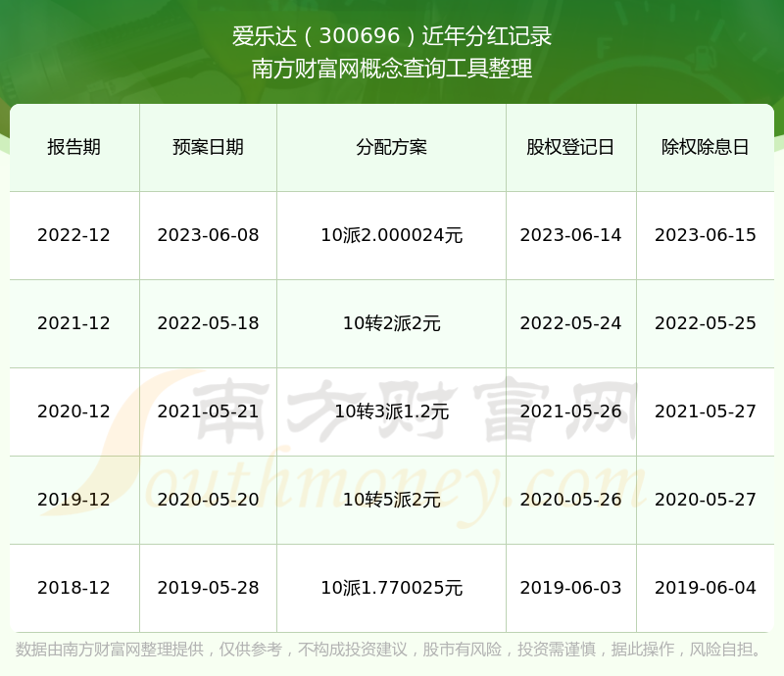The image size is (784, 676).
Task: Select report period 2019-12 cell
Action: pos(74,500)
